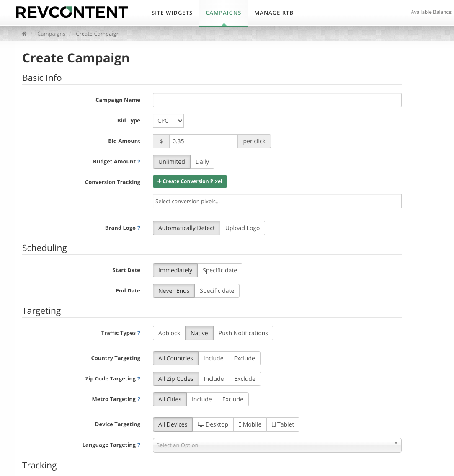Switch budget to Daily
454x476 pixels.
[x=202, y=162]
